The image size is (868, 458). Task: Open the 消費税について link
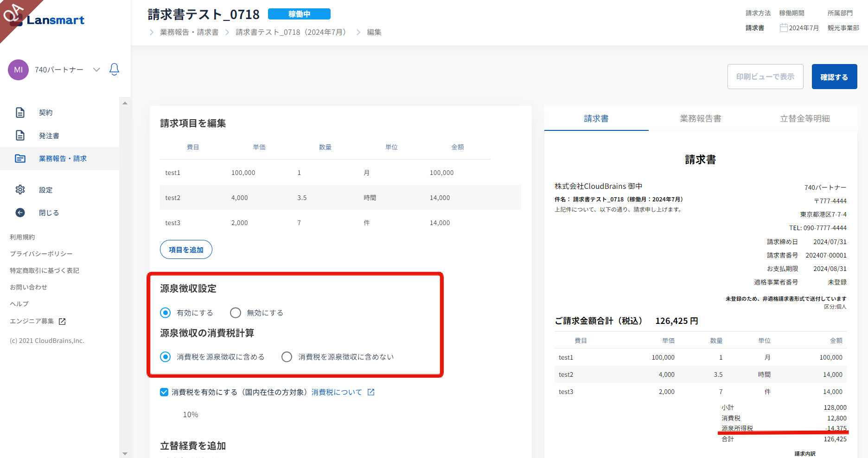click(x=337, y=392)
